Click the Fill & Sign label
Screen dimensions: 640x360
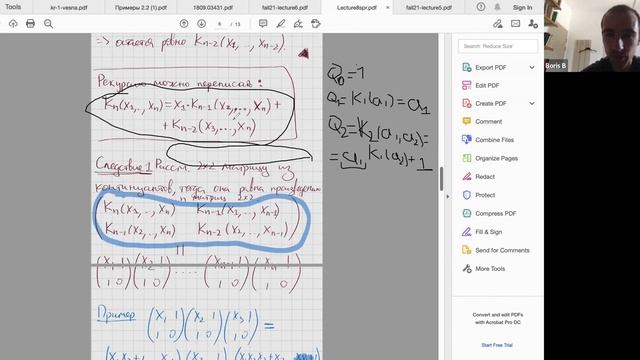(489, 231)
